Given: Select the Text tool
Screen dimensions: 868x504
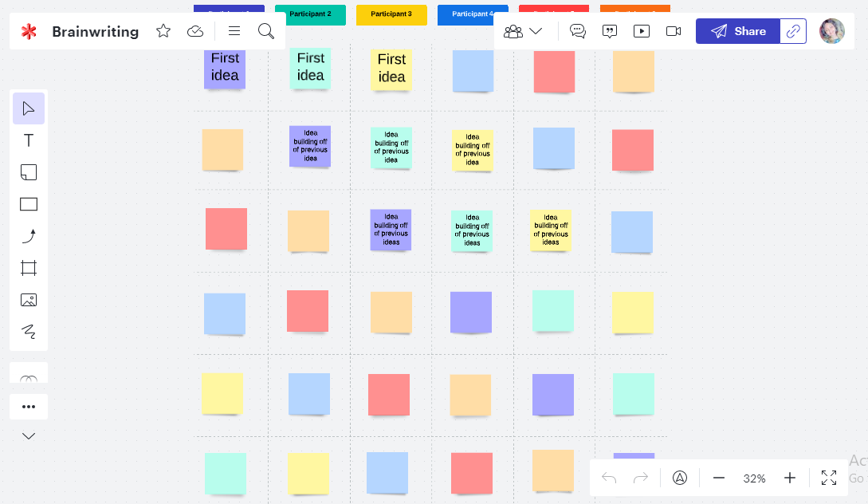Looking at the screenshot, I should coord(29,140).
